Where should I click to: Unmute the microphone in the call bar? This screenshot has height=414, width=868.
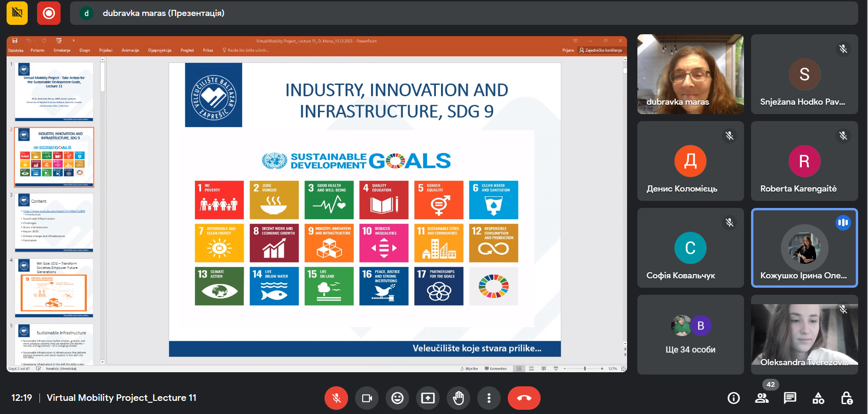[x=336, y=398]
